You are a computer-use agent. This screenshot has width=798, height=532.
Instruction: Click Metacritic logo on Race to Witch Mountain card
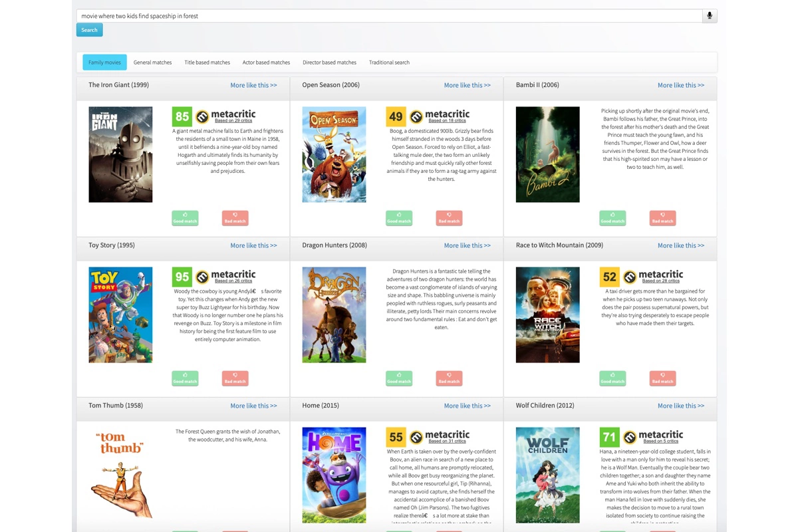(x=653, y=277)
